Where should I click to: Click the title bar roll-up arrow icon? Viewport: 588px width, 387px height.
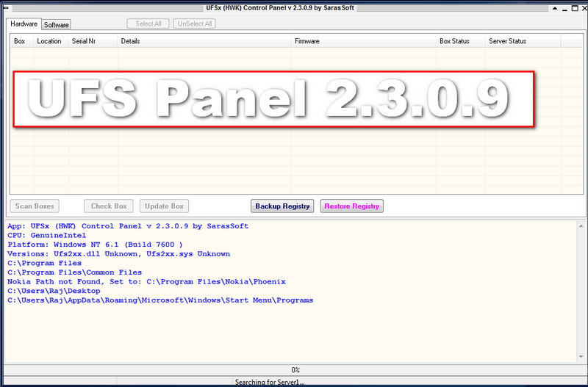pyautogui.click(x=555, y=8)
